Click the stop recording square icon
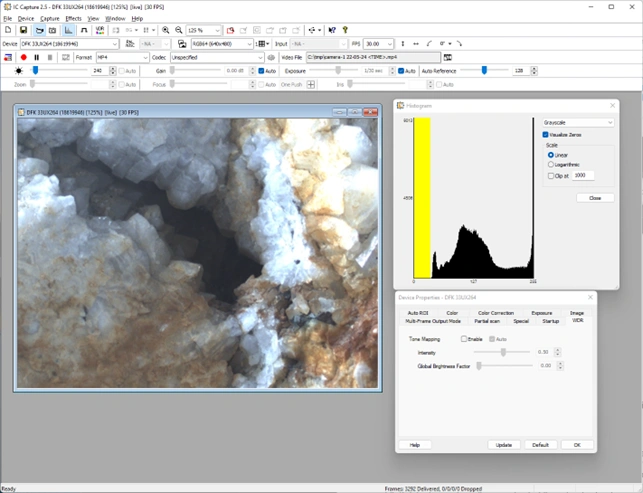 pos(50,57)
